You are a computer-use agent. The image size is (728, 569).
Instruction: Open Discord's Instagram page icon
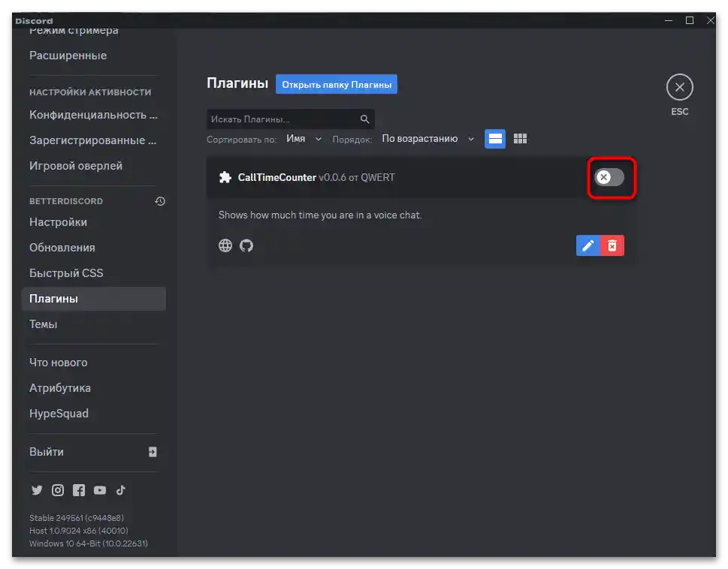pyautogui.click(x=58, y=490)
